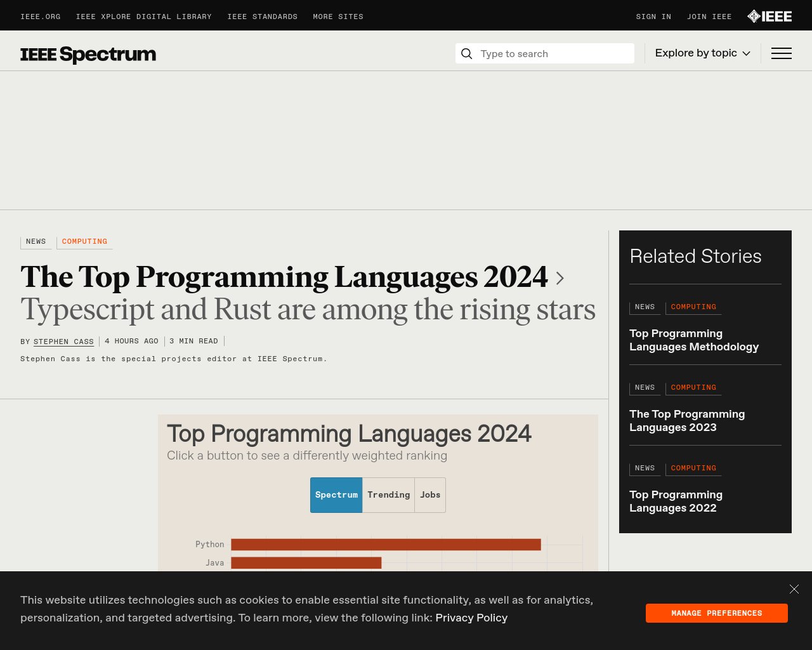The height and width of the screenshot is (650, 812).
Task: Click the COMPUTING tag above article headline
Action: pyautogui.click(x=84, y=242)
